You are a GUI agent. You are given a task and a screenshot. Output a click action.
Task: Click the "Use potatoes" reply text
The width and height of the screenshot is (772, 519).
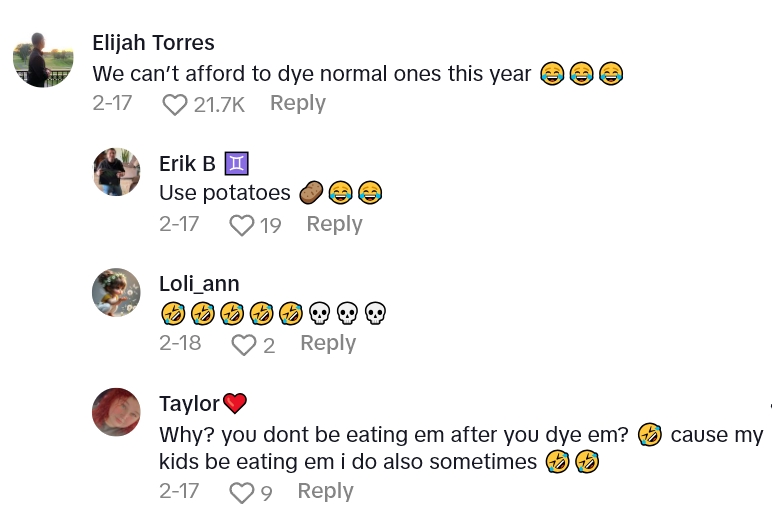(x=225, y=193)
